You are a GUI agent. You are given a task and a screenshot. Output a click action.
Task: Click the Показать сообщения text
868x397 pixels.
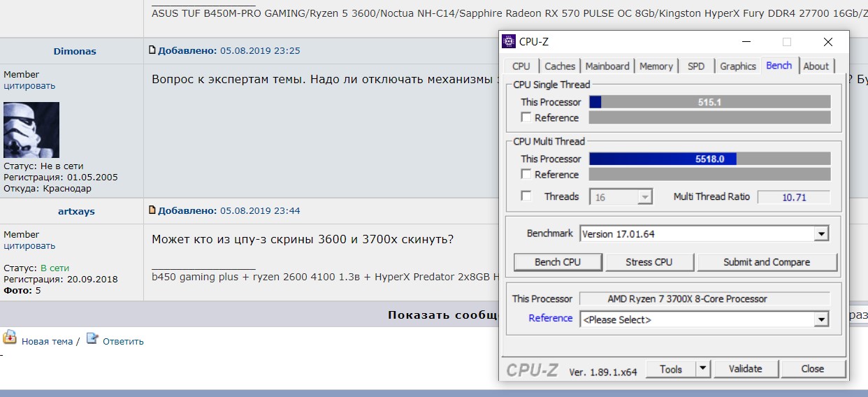[442, 315]
